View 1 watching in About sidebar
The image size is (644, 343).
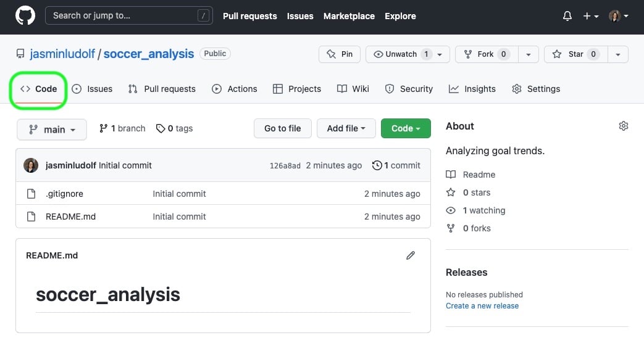pos(475,210)
